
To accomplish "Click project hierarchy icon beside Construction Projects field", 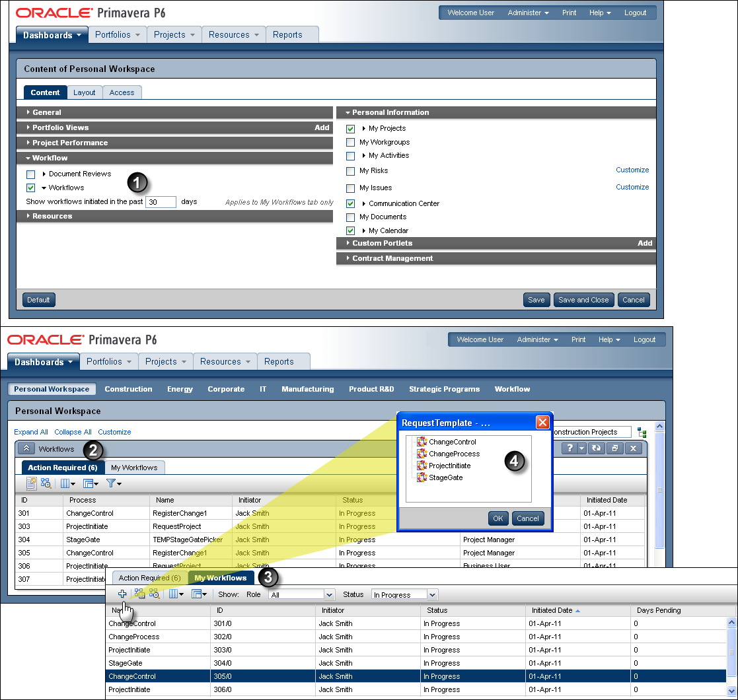I will (642, 433).
